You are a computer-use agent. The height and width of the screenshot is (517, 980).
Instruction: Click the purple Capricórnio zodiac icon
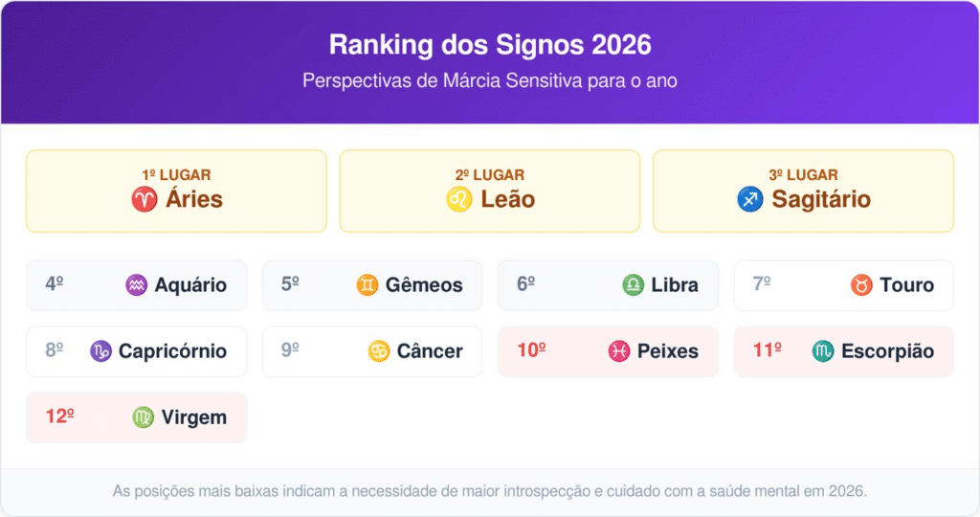pos(101,351)
